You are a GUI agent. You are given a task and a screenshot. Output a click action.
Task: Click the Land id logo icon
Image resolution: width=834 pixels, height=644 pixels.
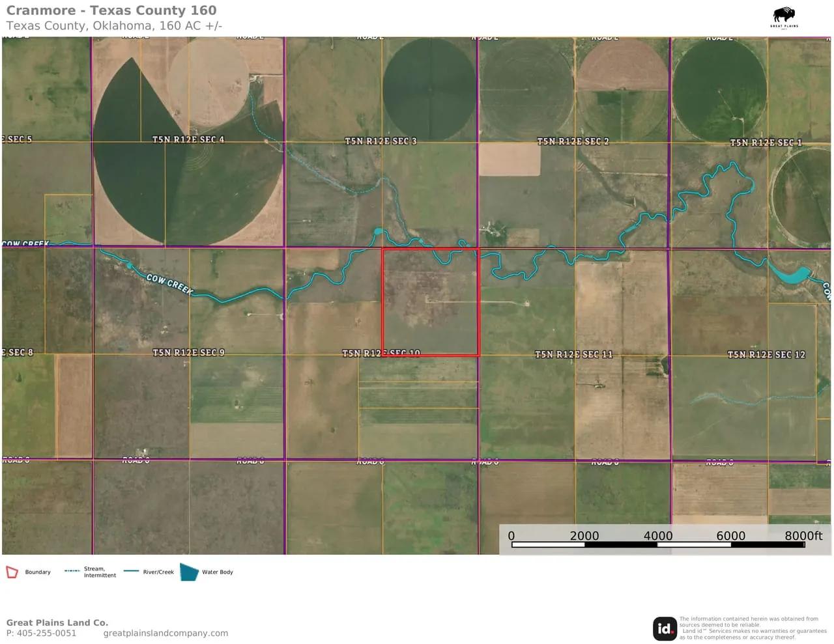click(x=665, y=628)
